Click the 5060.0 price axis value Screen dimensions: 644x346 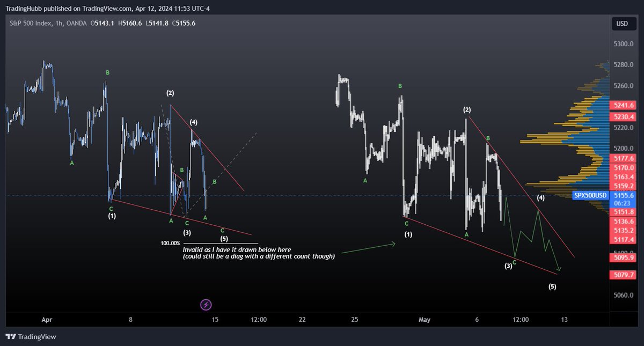pos(623,296)
